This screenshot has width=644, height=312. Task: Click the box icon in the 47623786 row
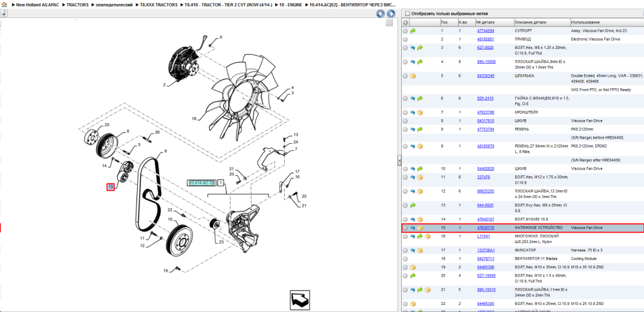pyautogui.click(x=420, y=113)
